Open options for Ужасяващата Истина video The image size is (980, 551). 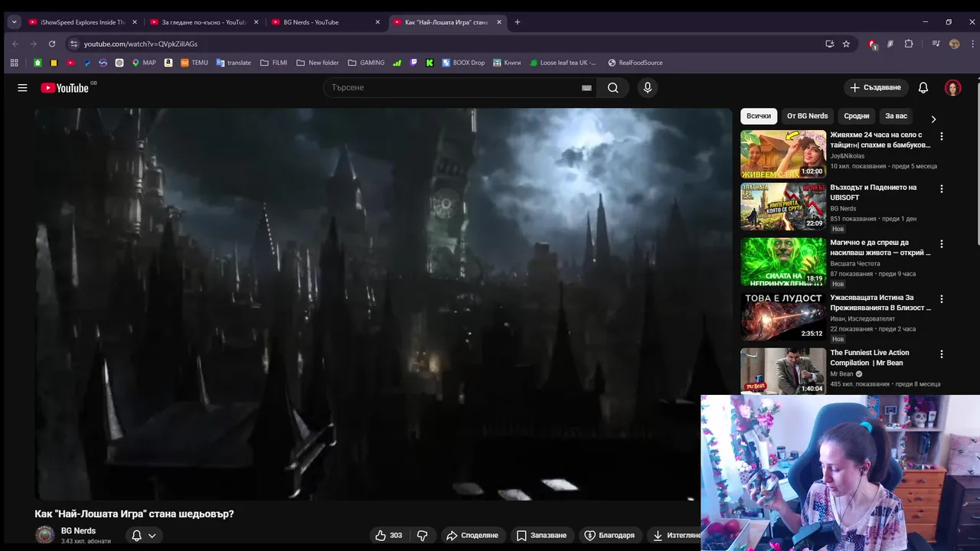point(942,298)
